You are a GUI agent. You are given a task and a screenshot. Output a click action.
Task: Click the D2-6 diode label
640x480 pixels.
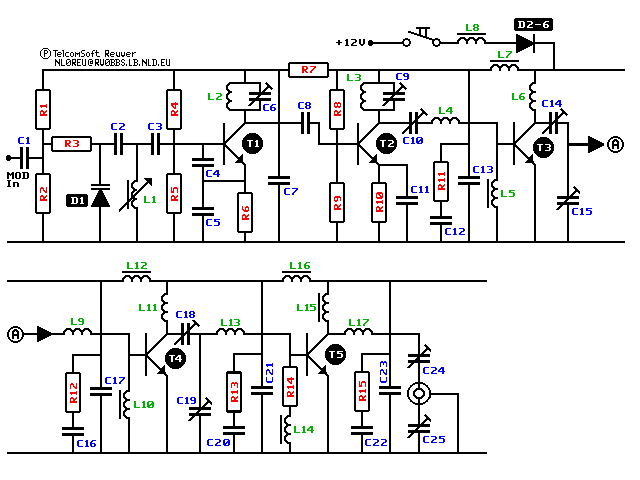click(532, 24)
